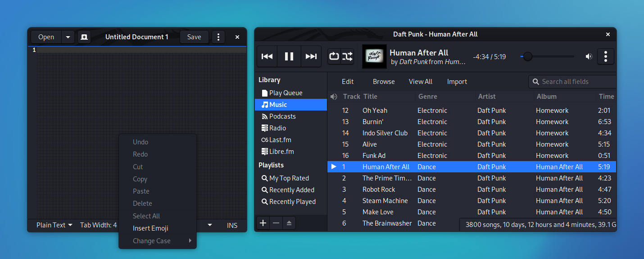Click the Open button in text editor

click(46, 37)
